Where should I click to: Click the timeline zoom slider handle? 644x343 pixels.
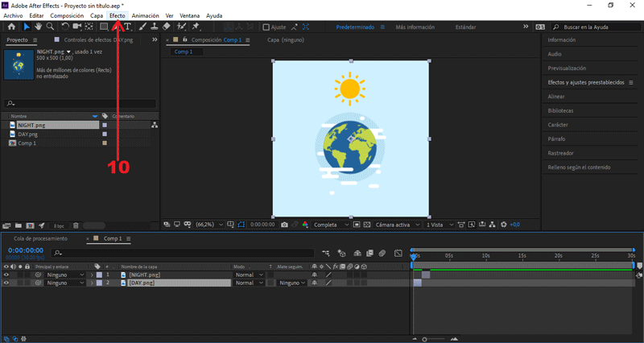point(425,339)
